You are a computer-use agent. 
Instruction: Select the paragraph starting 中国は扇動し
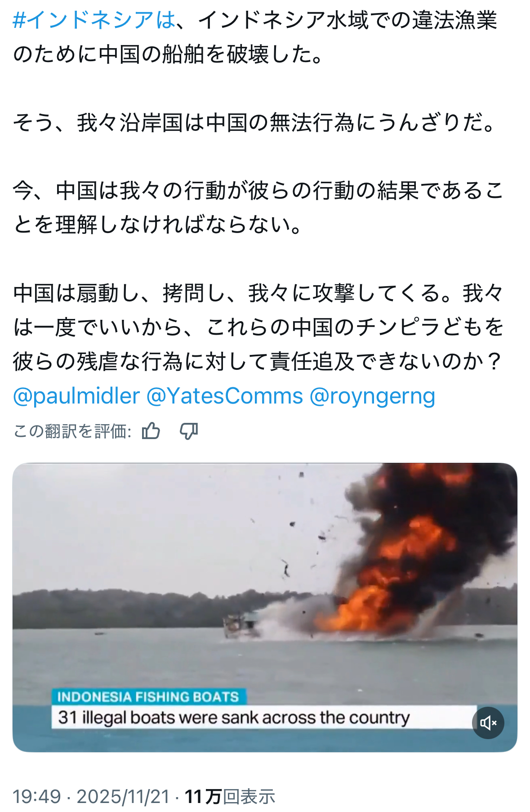pyautogui.click(x=258, y=327)
